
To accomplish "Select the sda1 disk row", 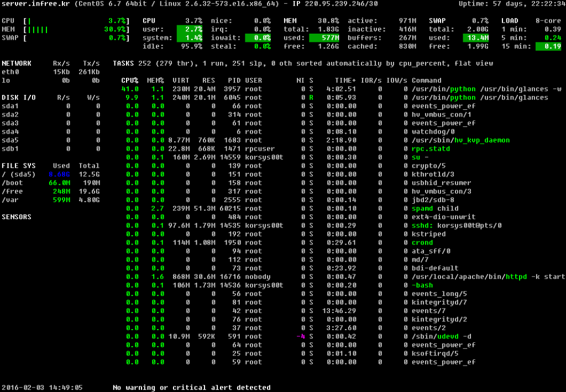I will pyautogui.click(x=50, y=106).
